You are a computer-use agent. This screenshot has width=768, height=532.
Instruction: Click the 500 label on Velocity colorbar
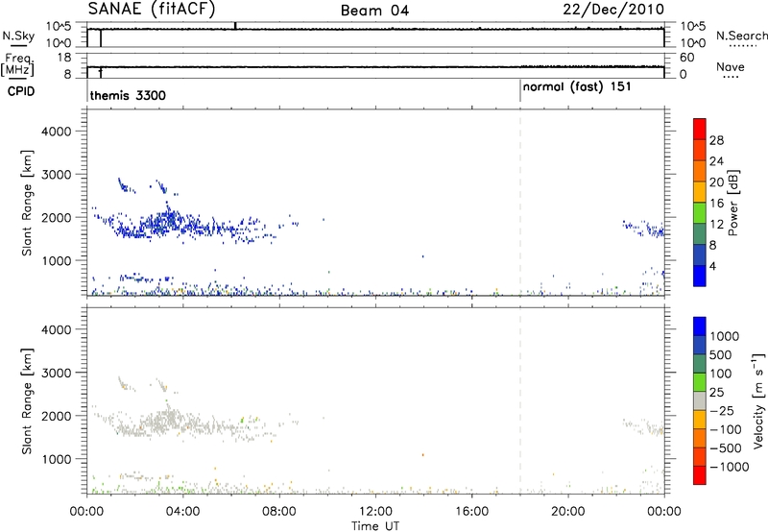click(721, 355)
